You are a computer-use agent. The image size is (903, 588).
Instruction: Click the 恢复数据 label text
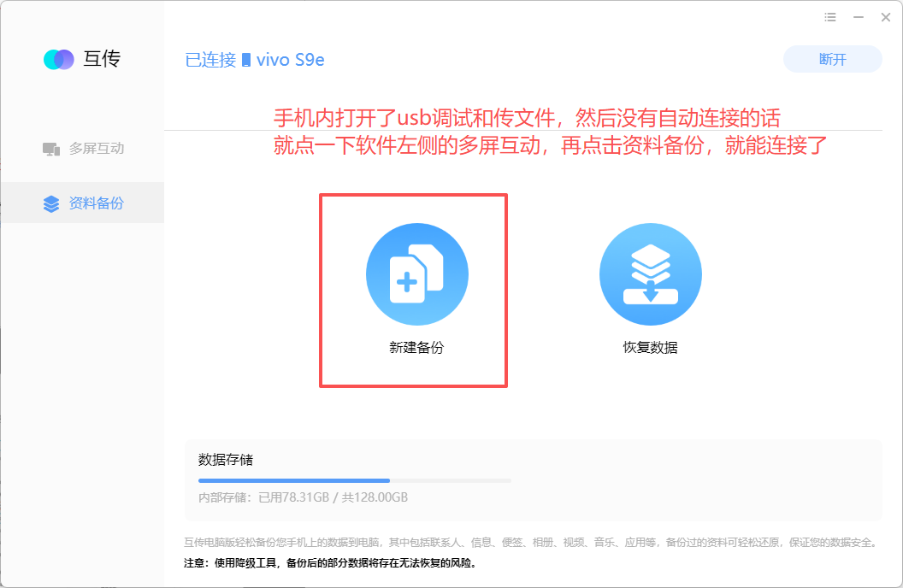[x=650, y=348]
